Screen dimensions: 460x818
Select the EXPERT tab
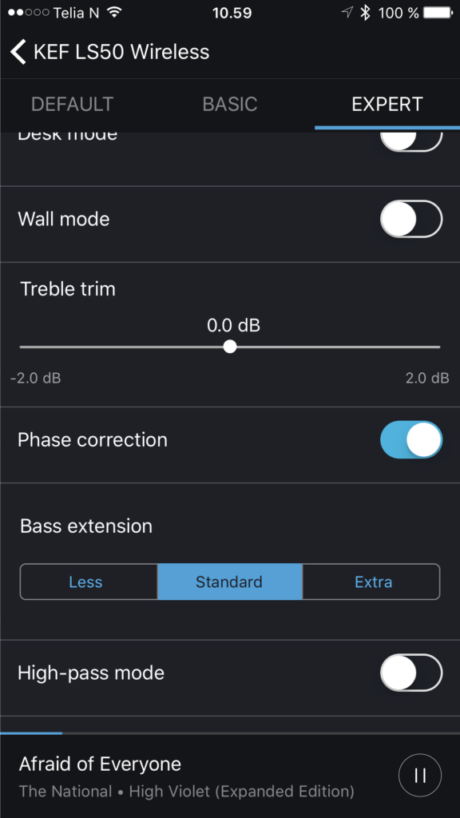(x=387, y=104)
